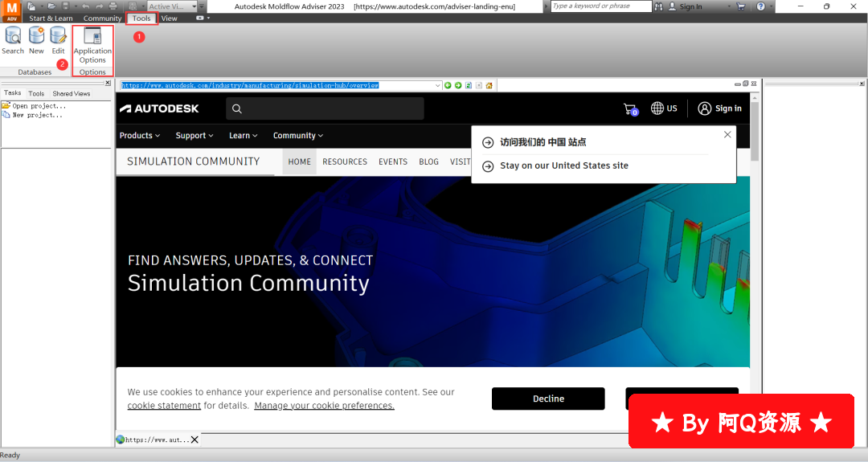The width and height of the screenshot is (868, 462).
Task: Select the Tools ribbon tab
Action: click(x=141, y=18)
